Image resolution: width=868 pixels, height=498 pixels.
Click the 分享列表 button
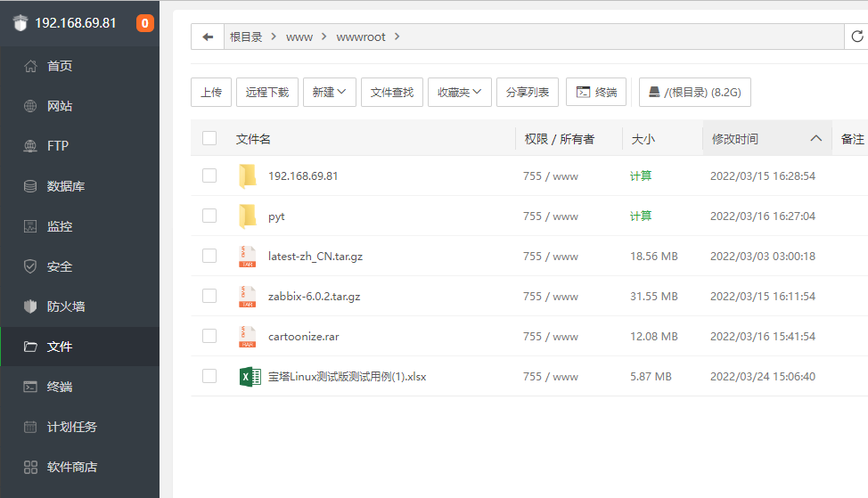pyautogui.click(x=528, y=92)
